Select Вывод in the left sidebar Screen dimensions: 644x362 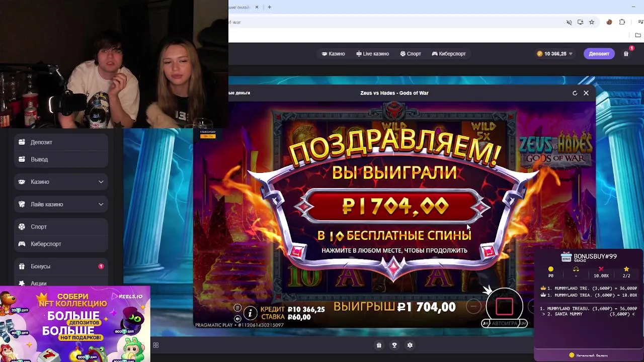coord(61,159)
